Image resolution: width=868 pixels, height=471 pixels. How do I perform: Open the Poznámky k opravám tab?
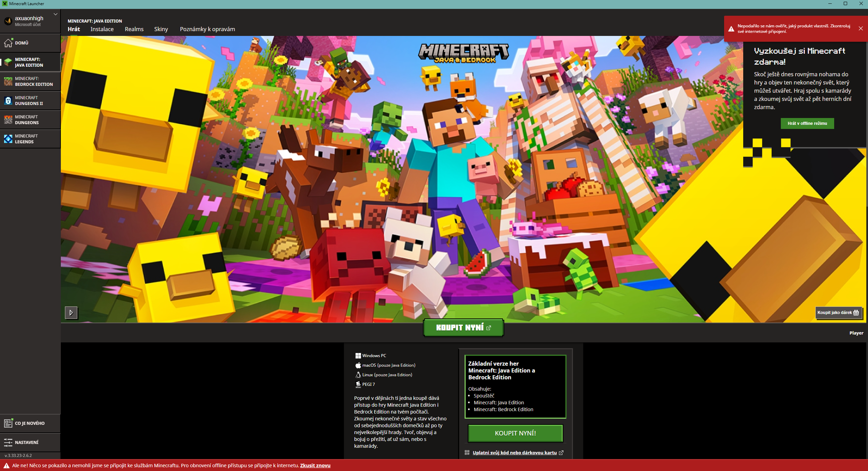click(208, 29)
